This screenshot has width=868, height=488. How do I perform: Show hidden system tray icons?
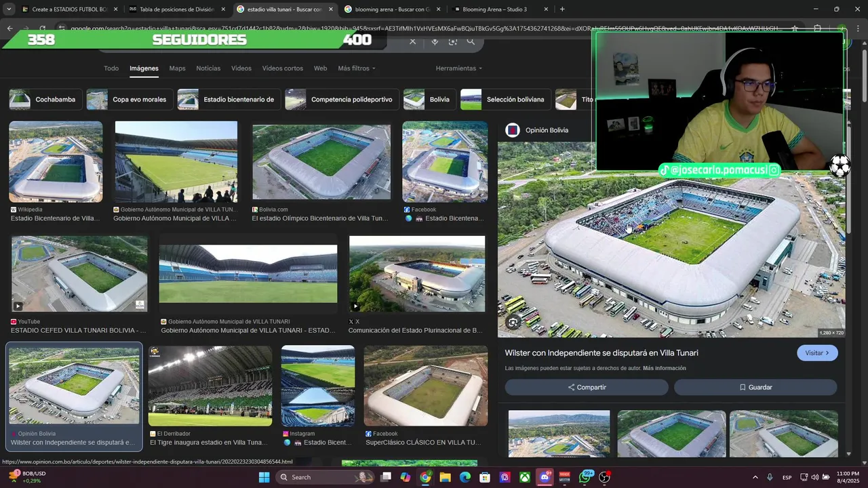point(754,477)
